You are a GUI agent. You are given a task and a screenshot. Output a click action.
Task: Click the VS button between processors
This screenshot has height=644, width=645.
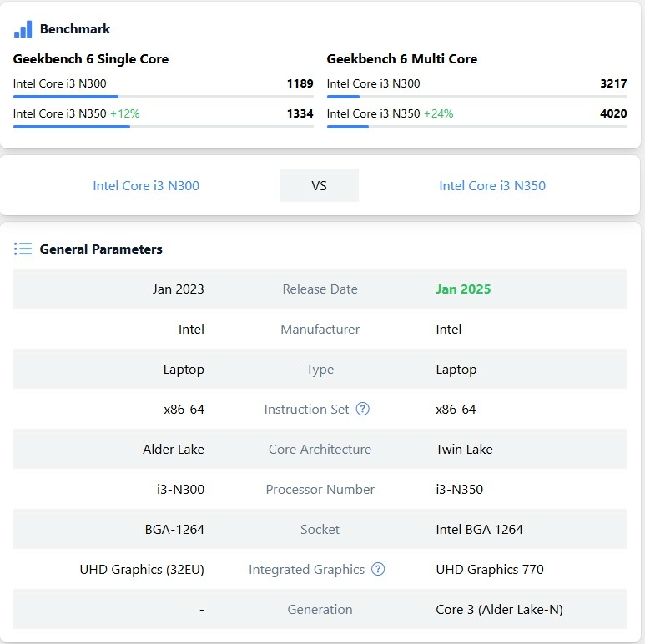[319, 185]
